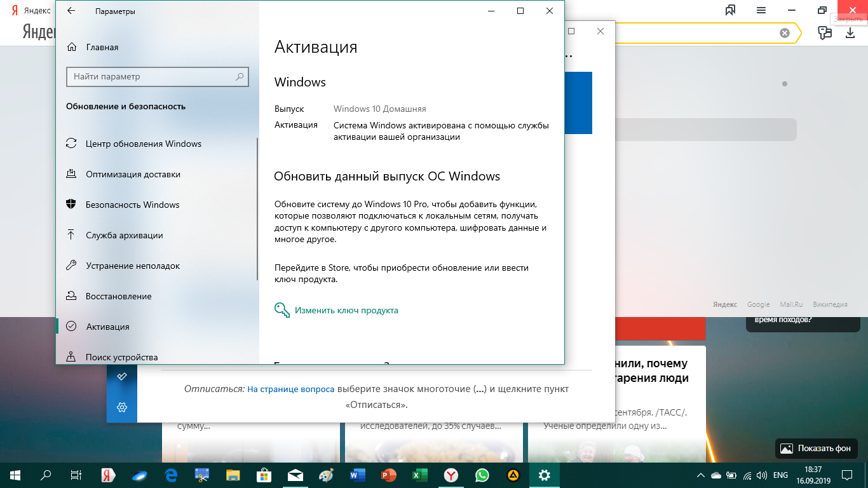This screenshot has width=868, height=488.
Task: Select Служба архивации in the sidebar
Action: (x=157, y=235)
